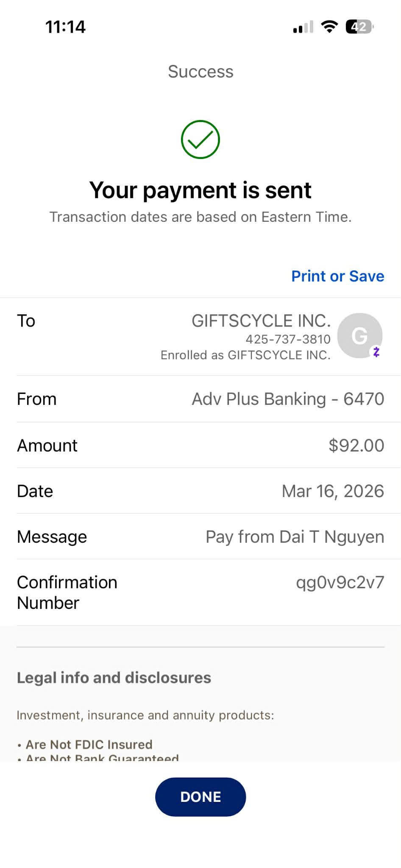The image size is (401, 868).
Task: Tap the purple Zelle badge icon
Action: pyautogui.click(x=376, y=352)
